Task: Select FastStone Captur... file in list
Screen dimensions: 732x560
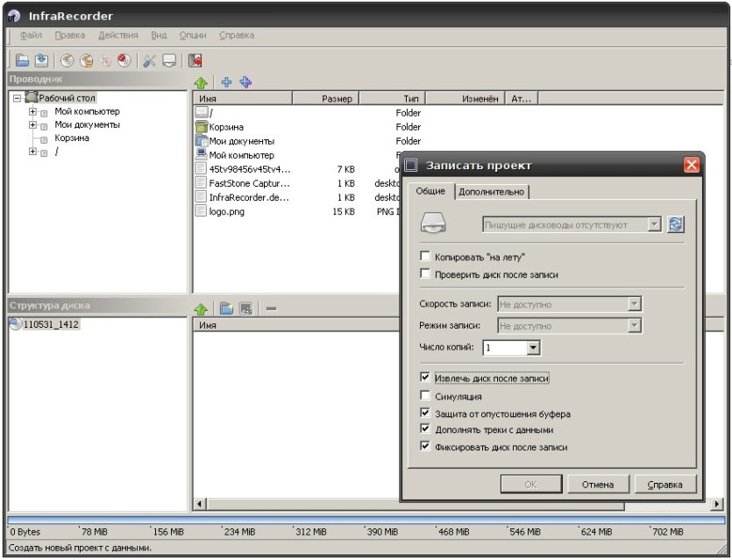Action: pos(249,183)
